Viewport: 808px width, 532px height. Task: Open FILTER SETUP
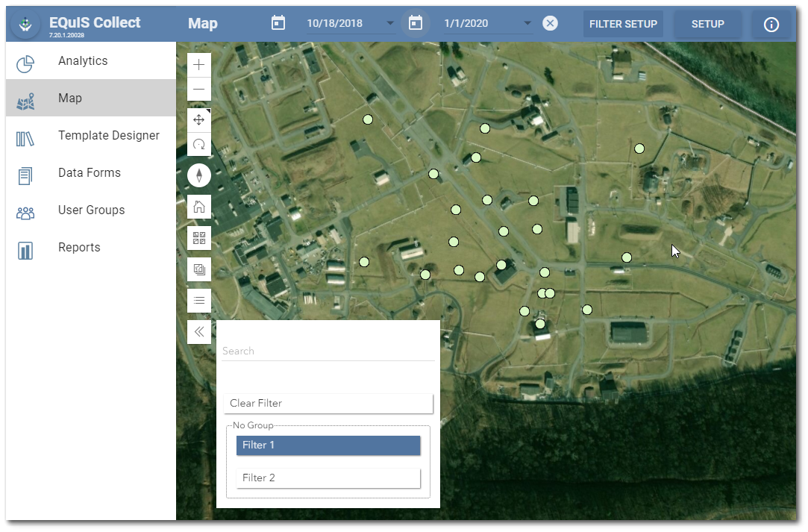623,24
